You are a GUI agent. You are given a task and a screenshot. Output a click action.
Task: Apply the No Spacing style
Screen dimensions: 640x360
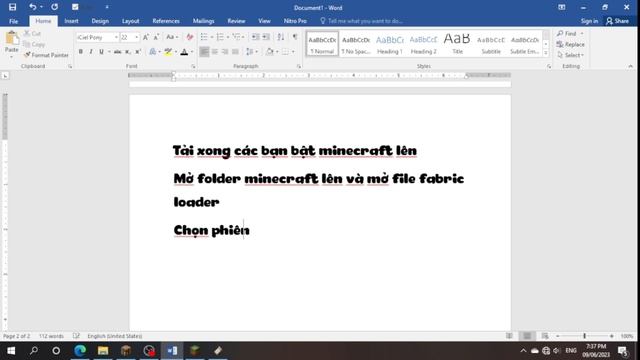[356, 44]
